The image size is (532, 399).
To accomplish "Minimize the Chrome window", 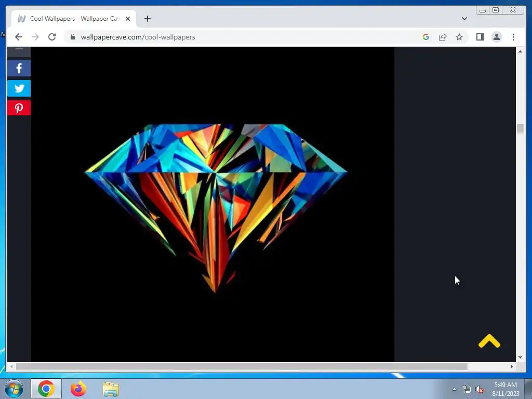I will pos(483,10).
